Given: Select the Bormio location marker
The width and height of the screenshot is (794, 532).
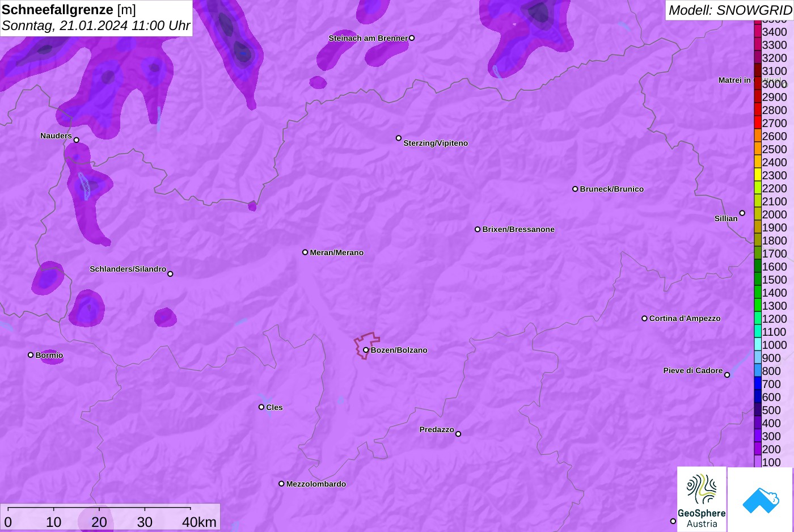Looking at the screenshot, I should tap(31, 355).
